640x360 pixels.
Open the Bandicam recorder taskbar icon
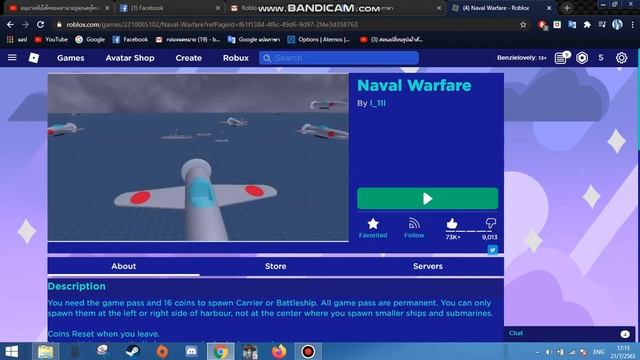[x=308, y=351]
